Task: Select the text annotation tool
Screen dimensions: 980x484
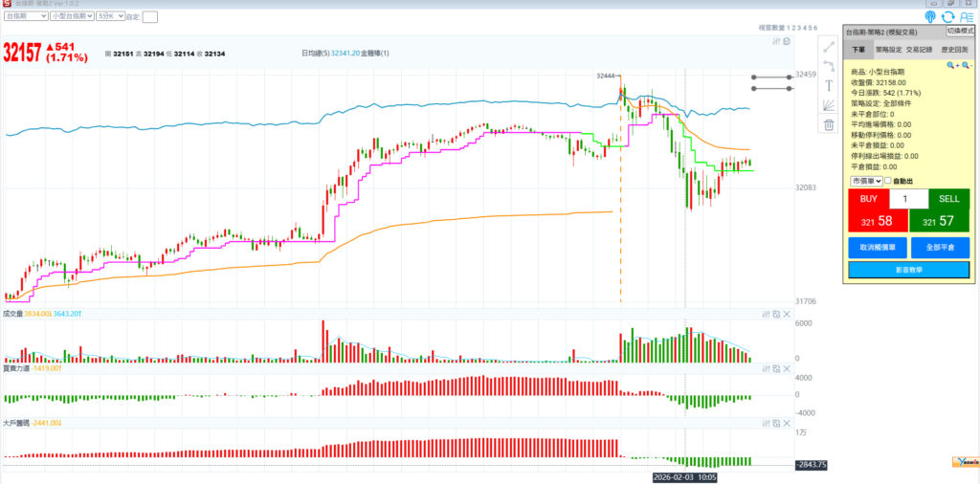Action: (829, 85)
